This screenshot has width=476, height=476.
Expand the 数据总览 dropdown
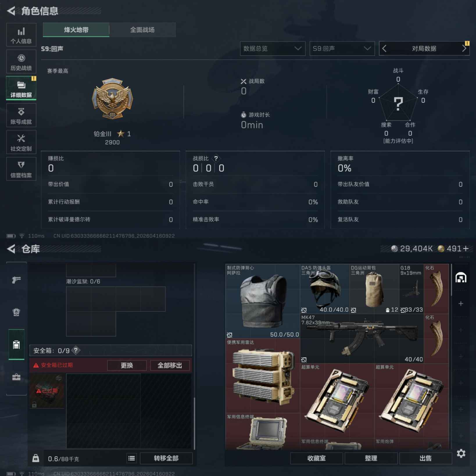pos(273,49)
